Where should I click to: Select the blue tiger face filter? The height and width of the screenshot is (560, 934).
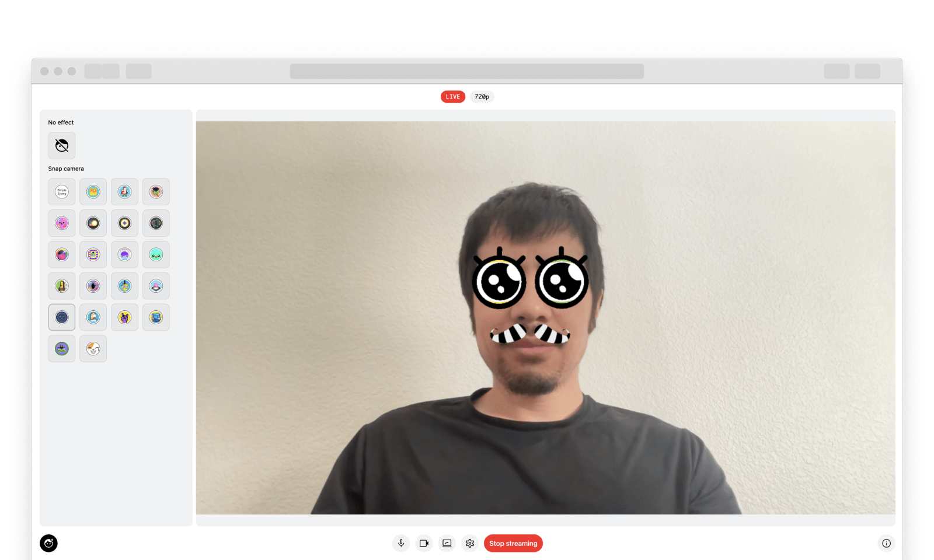coord(156,317)
